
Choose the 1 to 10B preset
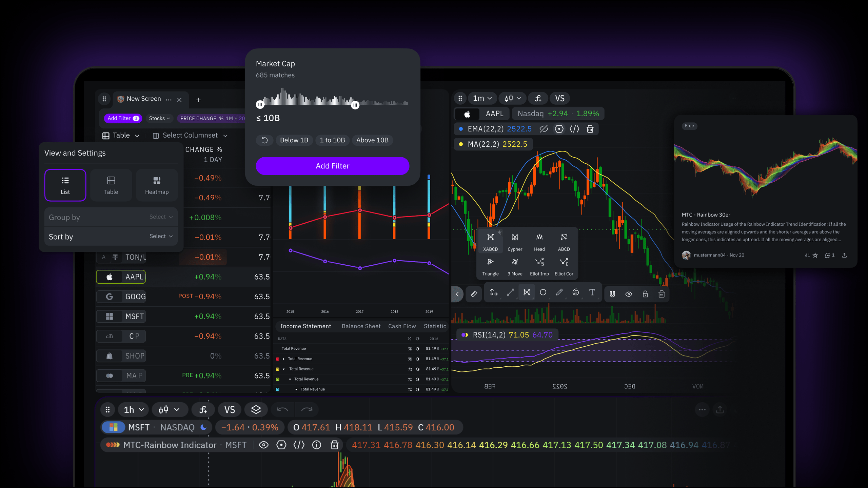click(332, 140)
